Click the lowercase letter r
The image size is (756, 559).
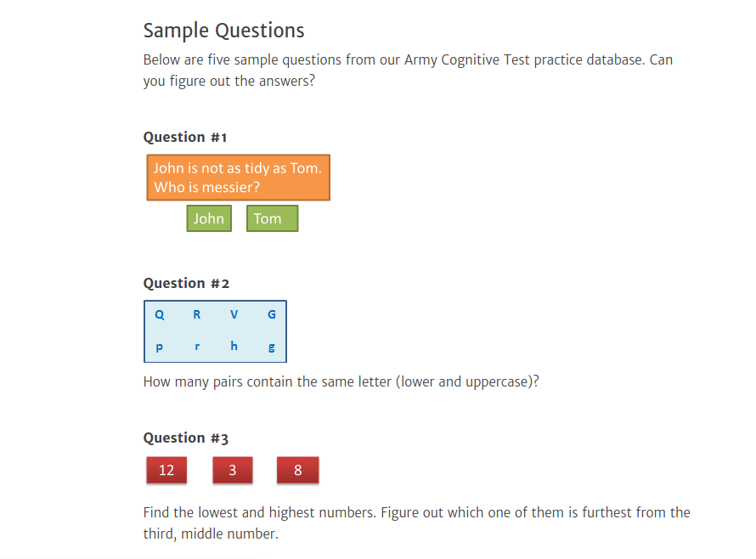(x=197, y=347)
